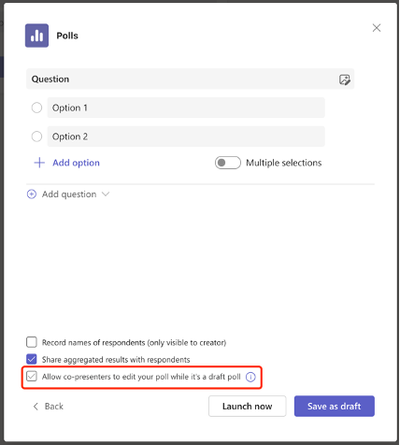Uncheck Share aggregated results with respondents
The width and height of the screenshot is (400, 445).
(32, 359)
